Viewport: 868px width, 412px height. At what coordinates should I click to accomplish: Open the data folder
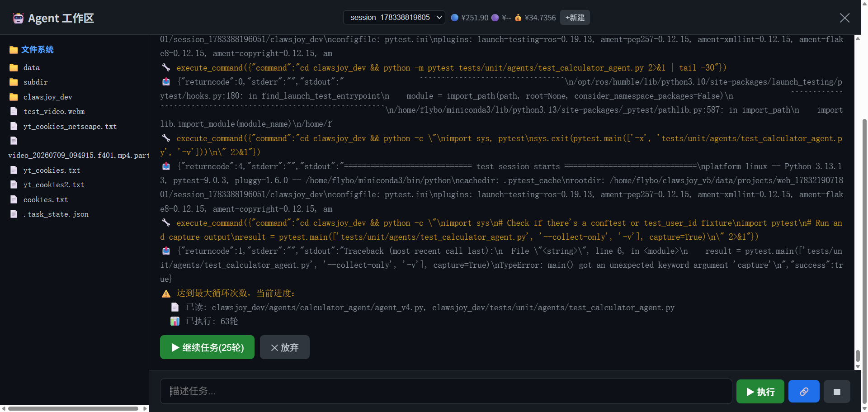[x=31, y=68]
